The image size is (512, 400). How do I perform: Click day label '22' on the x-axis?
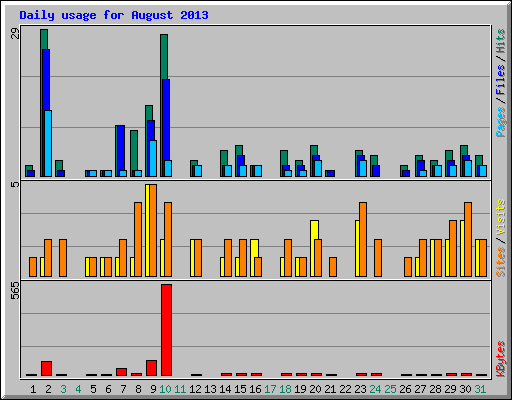coord(345,389)
